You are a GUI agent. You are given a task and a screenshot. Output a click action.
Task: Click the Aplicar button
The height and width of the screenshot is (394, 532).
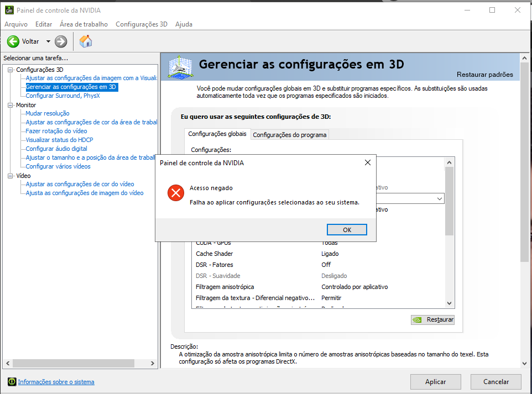[x=436, y=382]
